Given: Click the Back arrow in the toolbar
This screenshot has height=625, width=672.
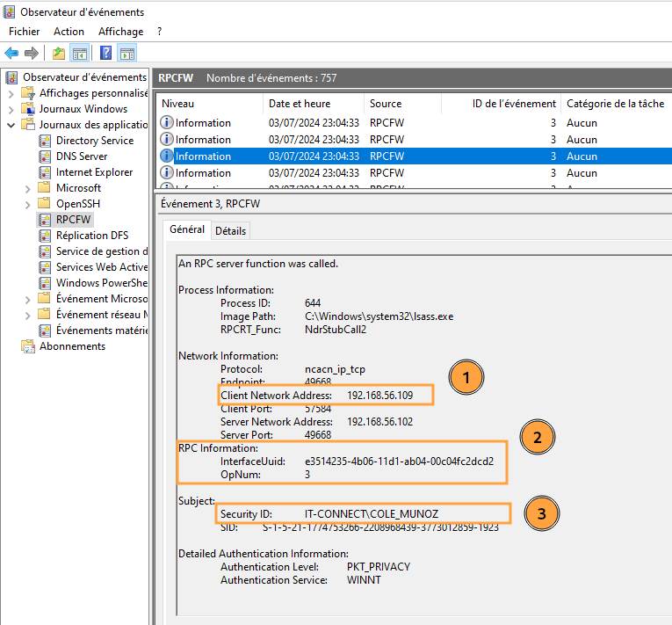Looking at the screenshot, I should [x=11, y=54].
